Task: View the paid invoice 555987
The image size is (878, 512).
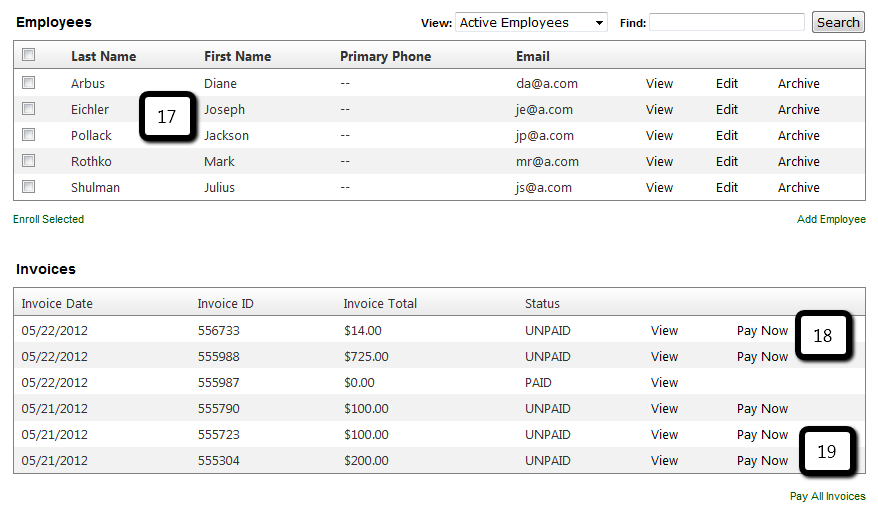Action: click(664, 383)
